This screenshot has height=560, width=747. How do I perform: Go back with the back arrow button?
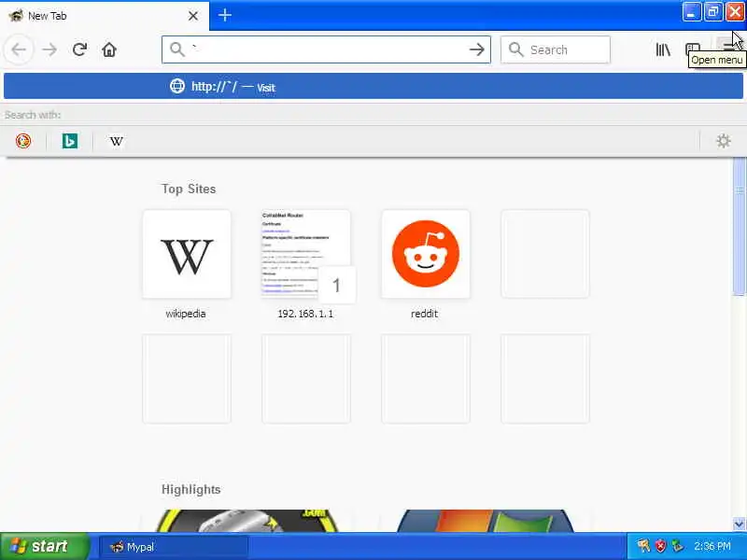19,49
